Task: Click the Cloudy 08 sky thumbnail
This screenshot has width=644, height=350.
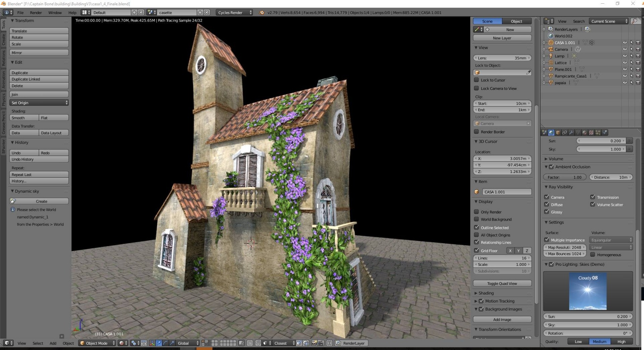Action: point(588,291)
